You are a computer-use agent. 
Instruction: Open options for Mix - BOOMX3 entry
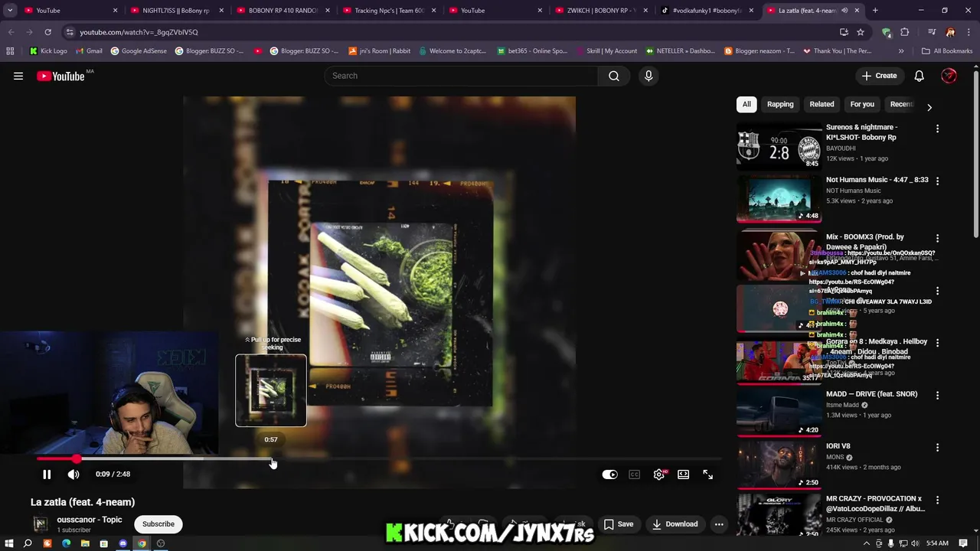(937, 238)
